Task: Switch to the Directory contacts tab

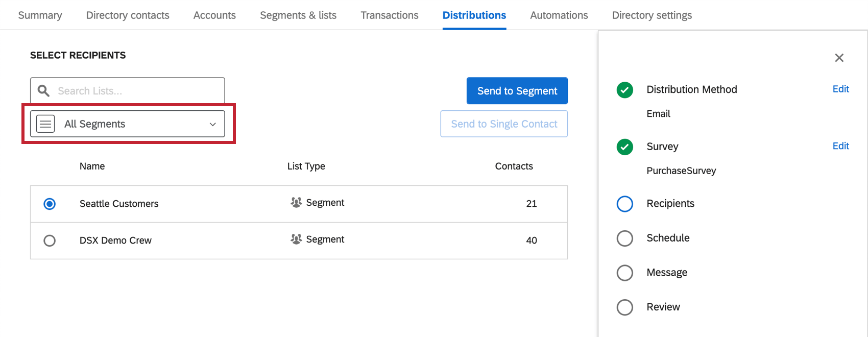Action: point(128,15)
